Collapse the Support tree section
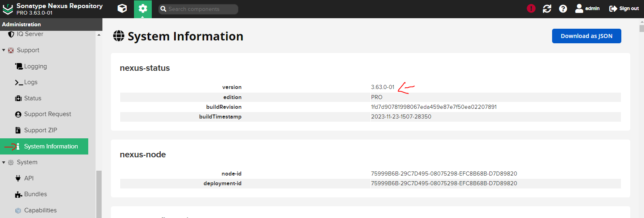The height and width of the screenshot is (218, 644). tap(4, 50)
